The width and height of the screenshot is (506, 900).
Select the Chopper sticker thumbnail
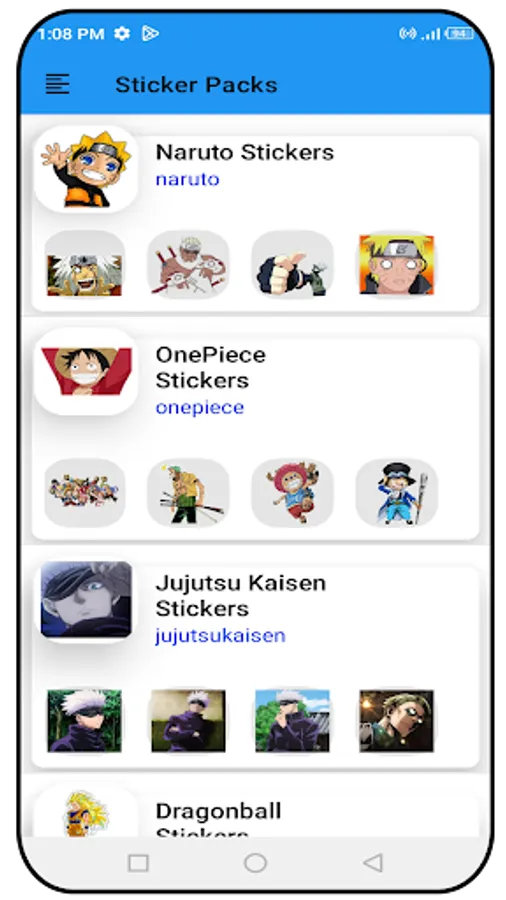[293, 492]
